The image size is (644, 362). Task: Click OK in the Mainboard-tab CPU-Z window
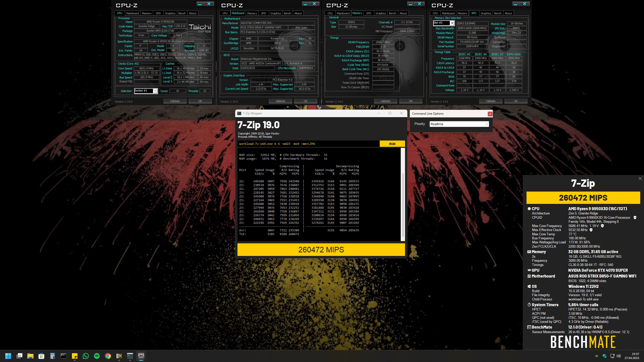point(305,101)
